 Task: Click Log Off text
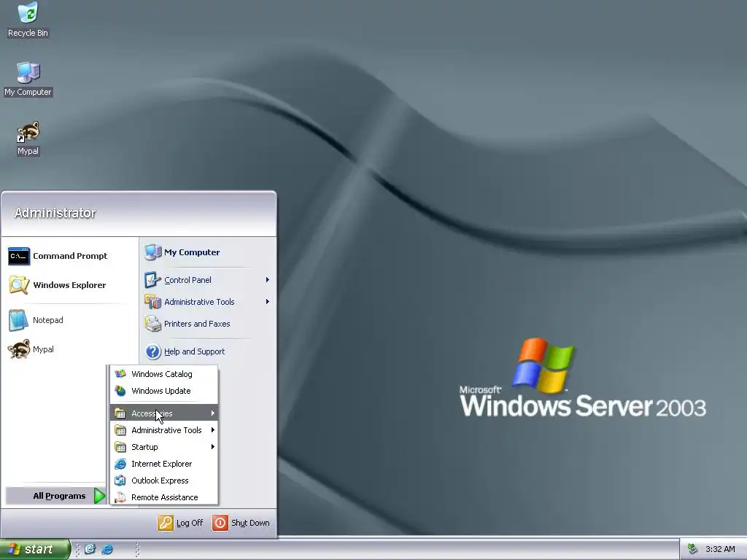coord(190,523)
